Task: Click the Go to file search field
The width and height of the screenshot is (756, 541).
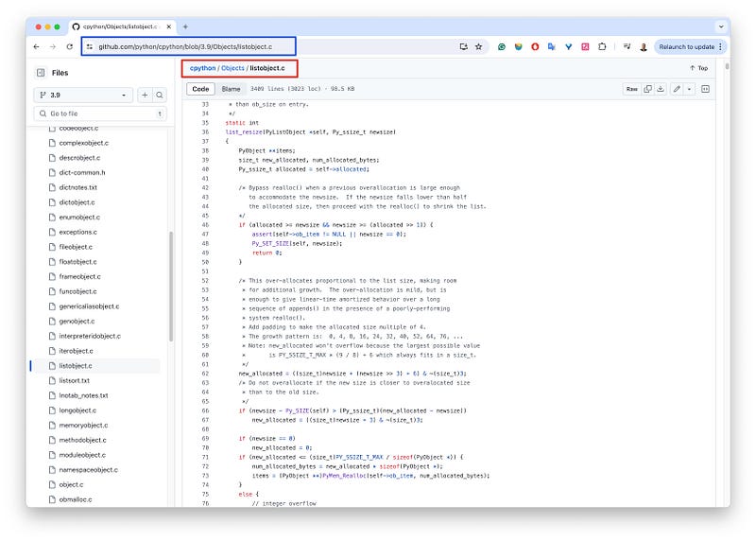Action: pos(94,113)
